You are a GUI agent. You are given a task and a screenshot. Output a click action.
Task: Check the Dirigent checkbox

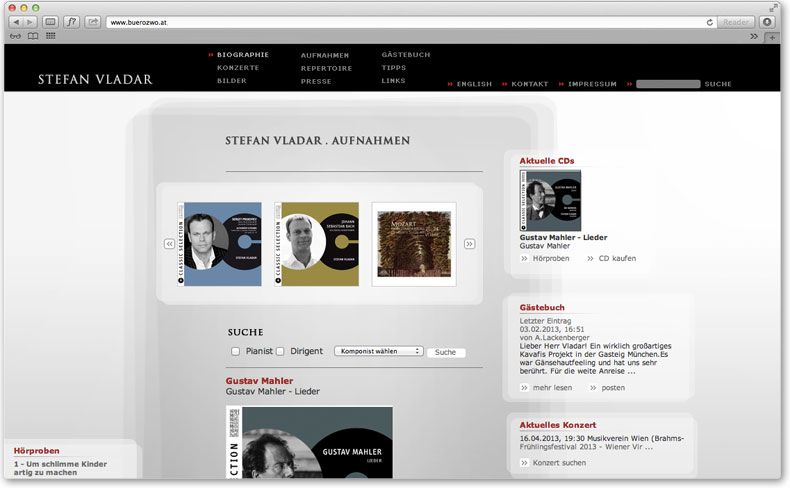pyautogui.click(x=280, y=352)
